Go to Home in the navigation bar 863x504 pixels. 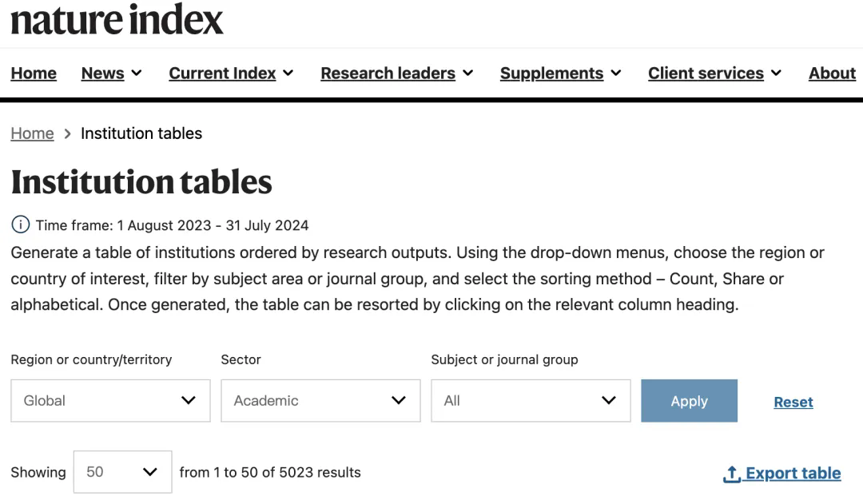click(x=34, y=73)
